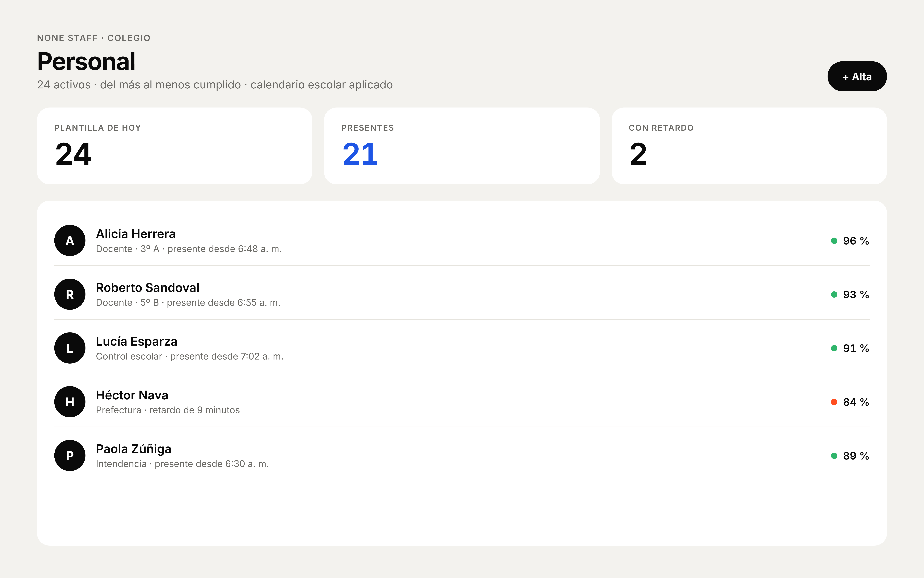Screen dimensions: 924x578
Task: Select Lucía Esparza's avatar circle
Action: (x=70, y=348)
